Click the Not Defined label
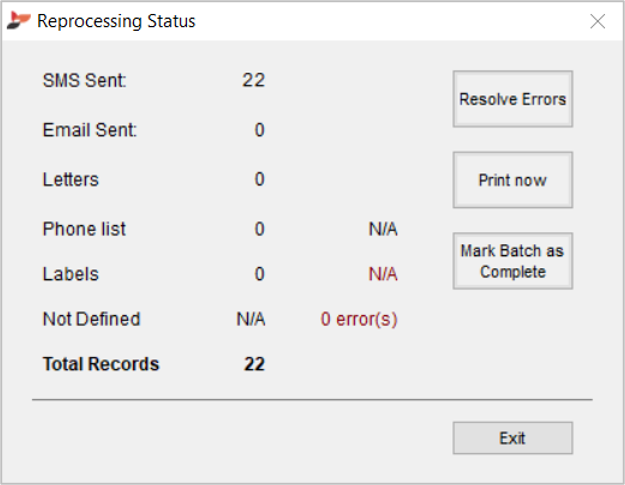The width and height of the screenshot is (625, 485). [x=92, y=319]
